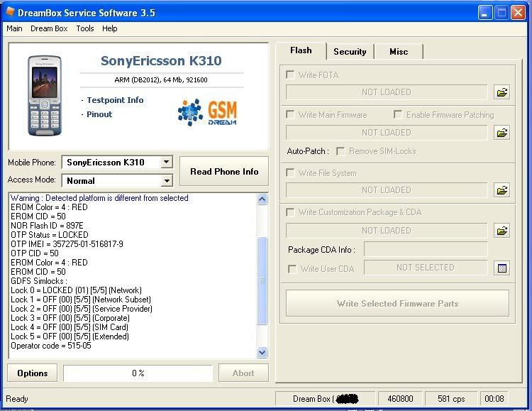Click the log vertical scrollbar thumb

[262, 280]
